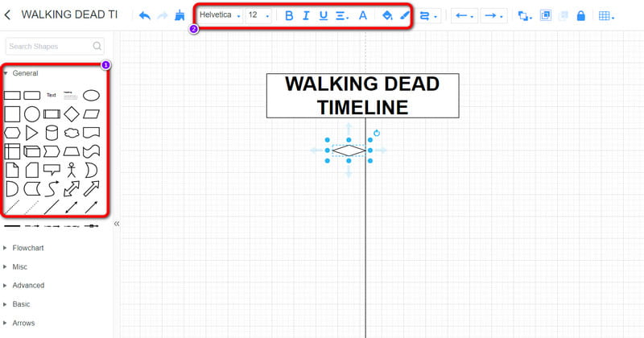Collapse the shapes sidebar with double chevron
The height and width of the screenshot is (338, 644).
pos(117,224)
